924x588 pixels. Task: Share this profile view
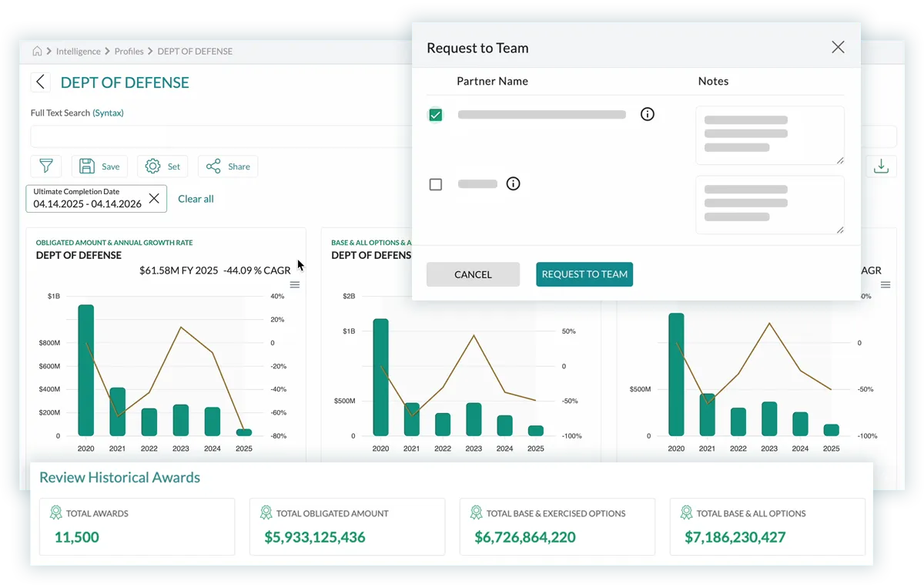tap(228, 166)
